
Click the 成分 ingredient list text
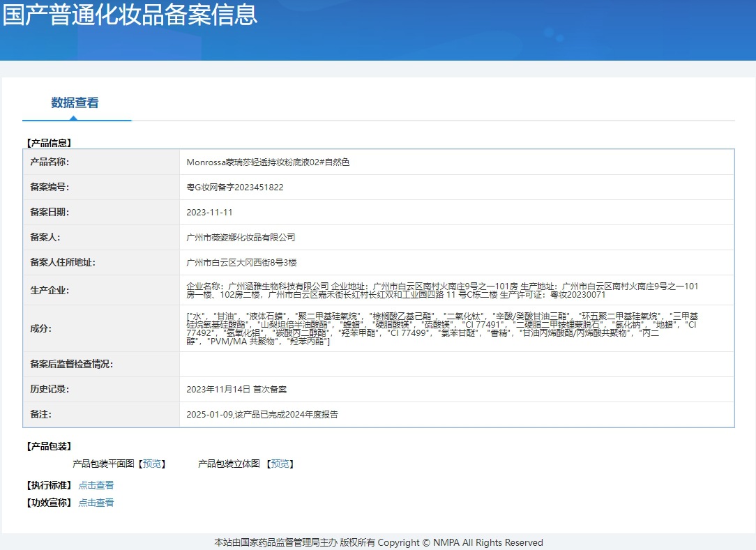click(442, 329)
